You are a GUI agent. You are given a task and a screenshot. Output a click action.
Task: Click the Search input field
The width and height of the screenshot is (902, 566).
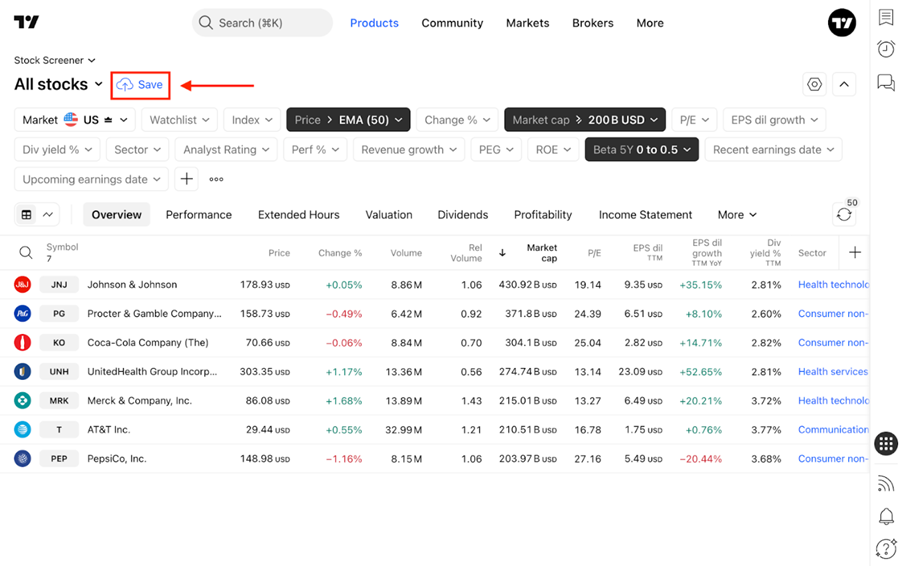pos(262,23)
